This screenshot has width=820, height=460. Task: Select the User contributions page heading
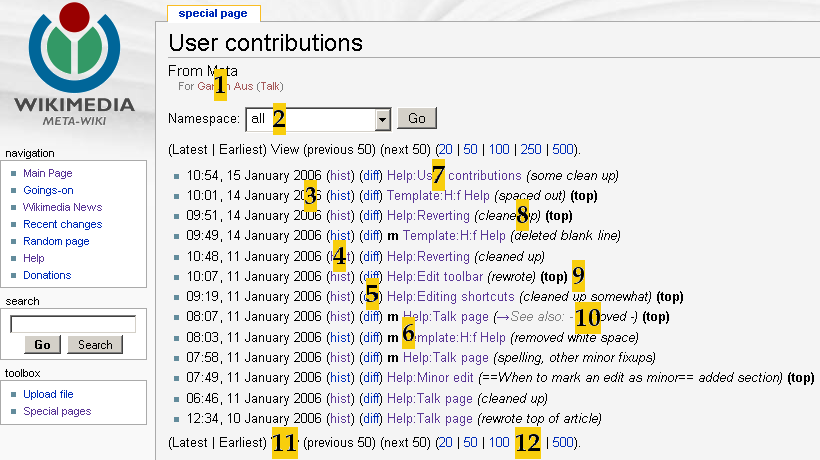tap(265, 43)
